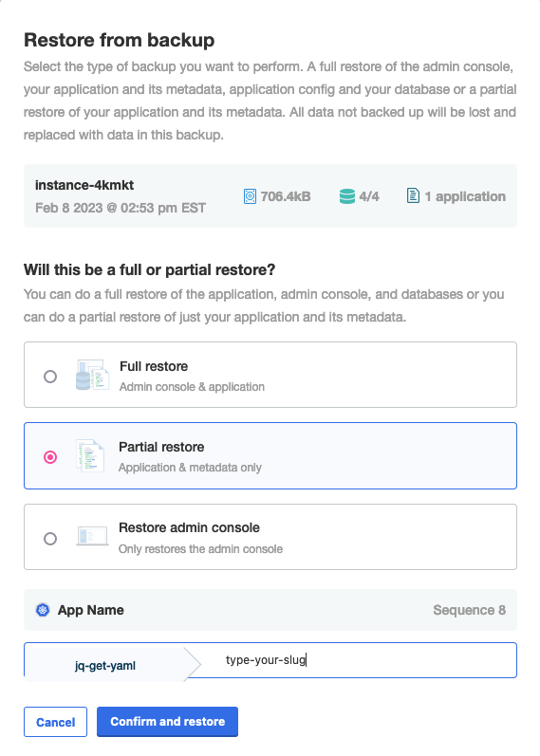Select the Full restore radio button
This screenshot has height=756, width=540.
coord(50,377)
